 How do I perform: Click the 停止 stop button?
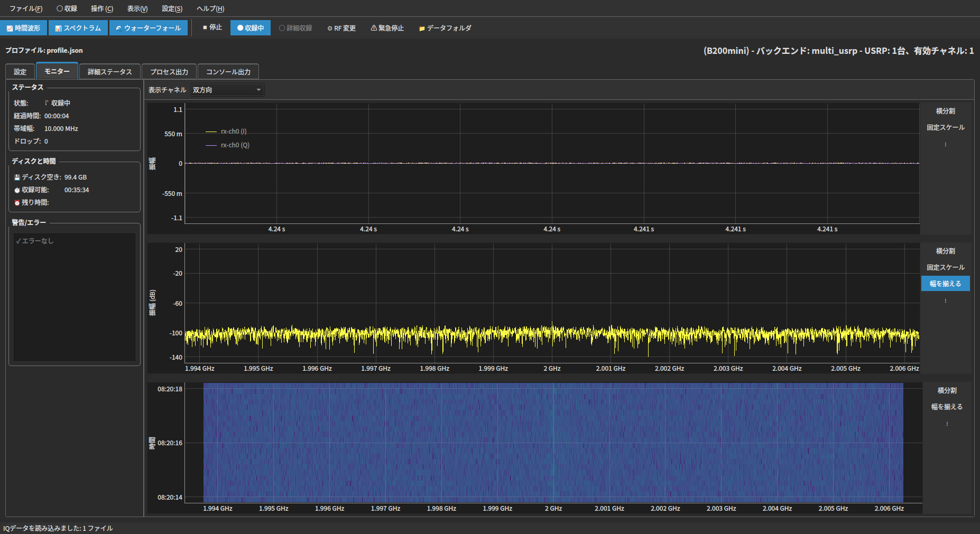[212, 27]
